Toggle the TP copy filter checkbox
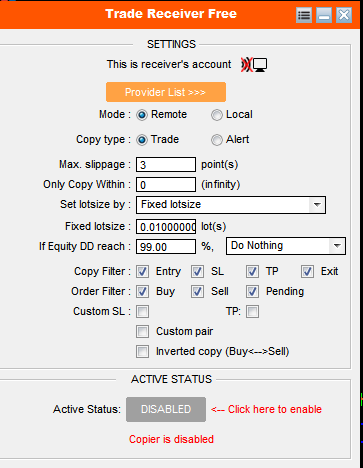The image size is (363, 468). (x=252, y=272)
